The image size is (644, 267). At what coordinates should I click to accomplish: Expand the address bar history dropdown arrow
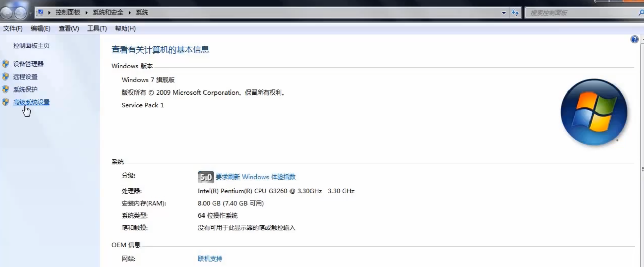coord(503,13)
